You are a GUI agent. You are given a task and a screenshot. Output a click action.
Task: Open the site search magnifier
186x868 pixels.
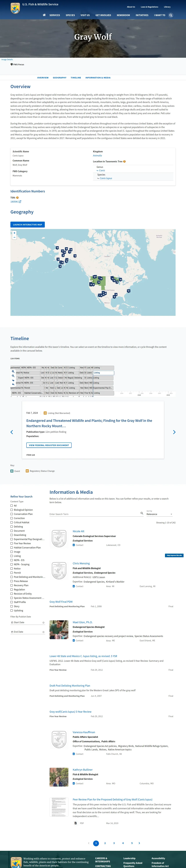pos(171,15)
